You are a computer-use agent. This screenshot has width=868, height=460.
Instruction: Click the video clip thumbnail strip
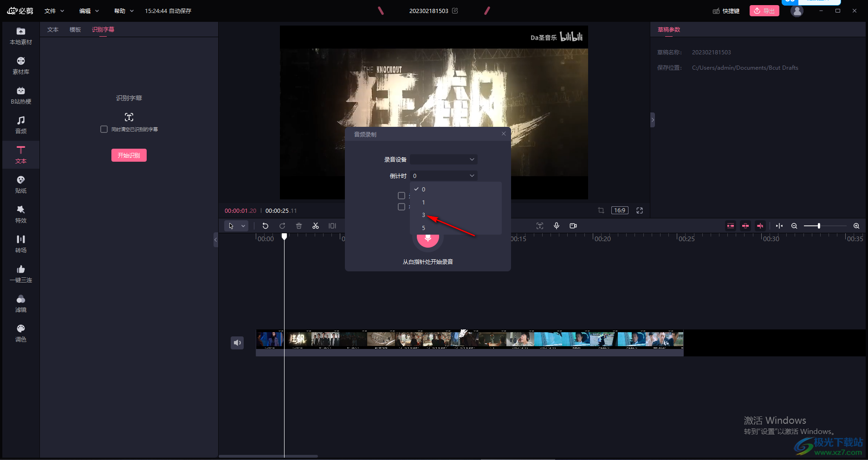(470, 340)
